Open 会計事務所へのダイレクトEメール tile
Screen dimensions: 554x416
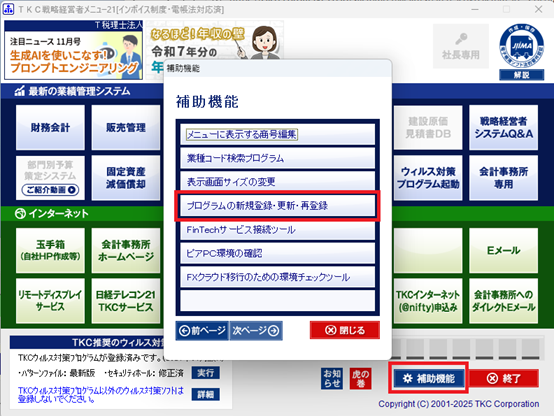pyautogui.click(x=503, y=301)
